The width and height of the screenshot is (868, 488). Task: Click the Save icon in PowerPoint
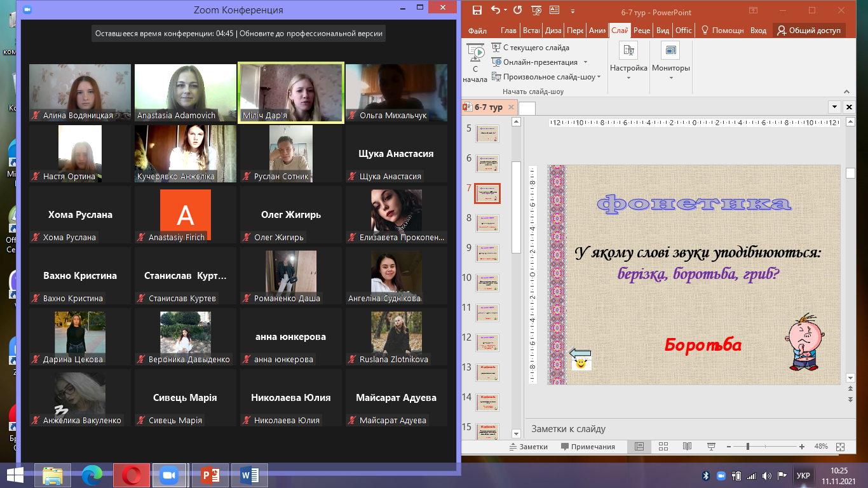(x=478, y=10)
